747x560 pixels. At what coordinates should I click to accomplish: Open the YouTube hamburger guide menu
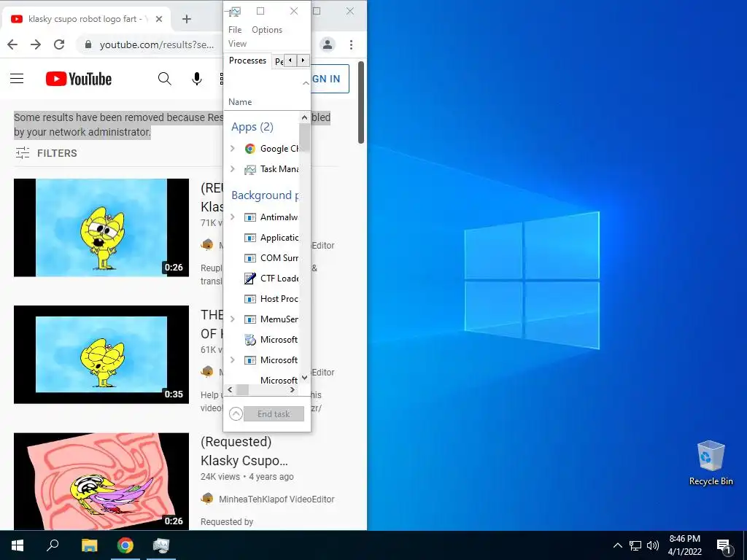pos(17,79)
